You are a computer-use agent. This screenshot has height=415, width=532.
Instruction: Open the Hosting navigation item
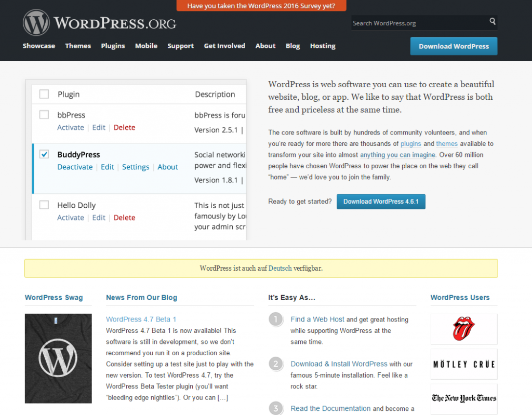(323, 46)
